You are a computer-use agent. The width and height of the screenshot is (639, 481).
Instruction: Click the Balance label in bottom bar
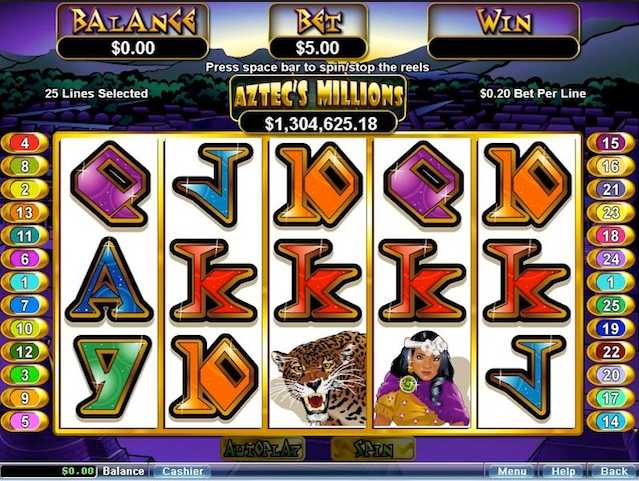[x=123, y=472]
